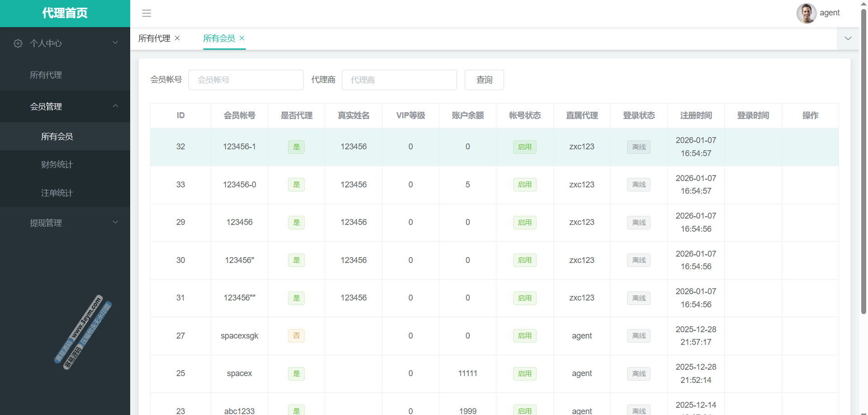868x415 pixels.
Task: Switch to the 所有代理 tab
Action: (154, 38)
